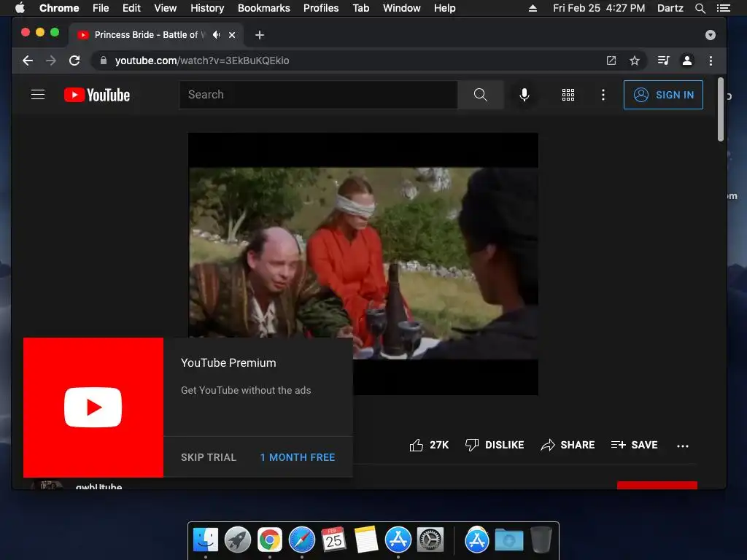Open the tab search dropdown arrow

711,35
